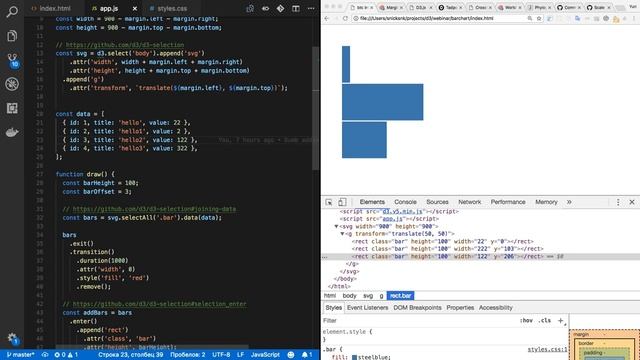Click the sync cloud icon in status bar
The height and width of the screenshot is (360, 640).
tap(45, 355)
